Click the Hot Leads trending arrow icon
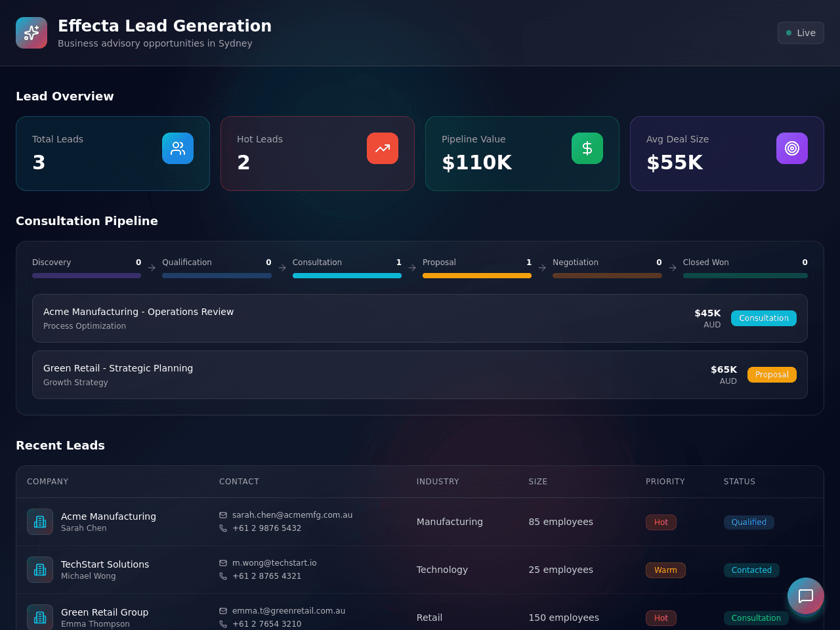Viewport: 840px width, 630px height. (x=383, y=148)
